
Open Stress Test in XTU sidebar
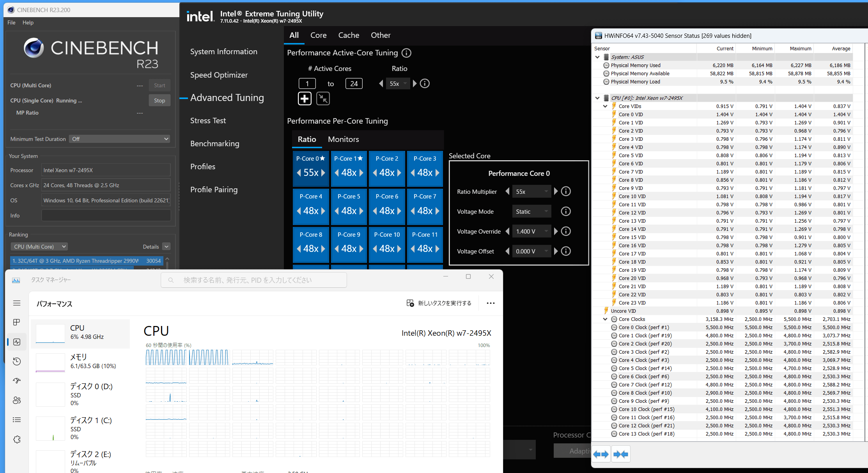click(x=208, y=120)
